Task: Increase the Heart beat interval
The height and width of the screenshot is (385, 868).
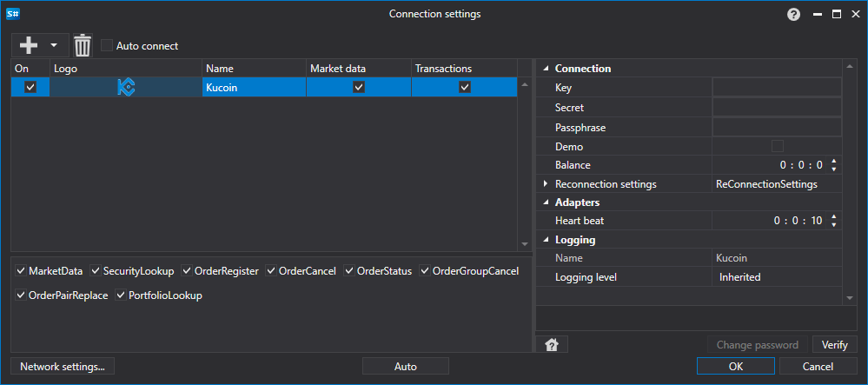Action: (834, 216)
